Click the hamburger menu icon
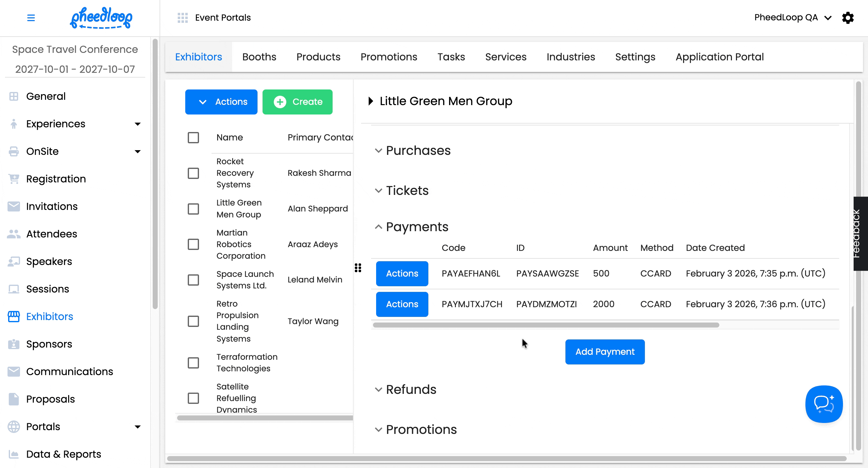Screen dimensions: 868x468 pyautogui.click(x=31, y=18)
